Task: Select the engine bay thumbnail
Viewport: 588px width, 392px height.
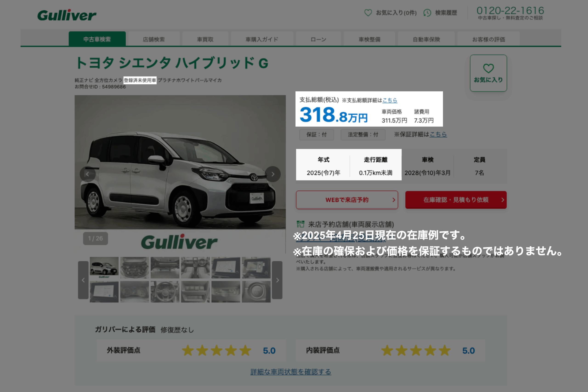Action: (x=135, y=268)
